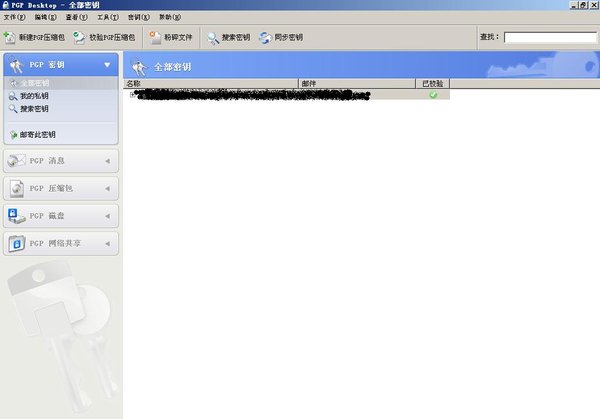Click the PGP Desktop title bar padlock icon
Screen dimensions: 600x419
(x=5, y=5)
